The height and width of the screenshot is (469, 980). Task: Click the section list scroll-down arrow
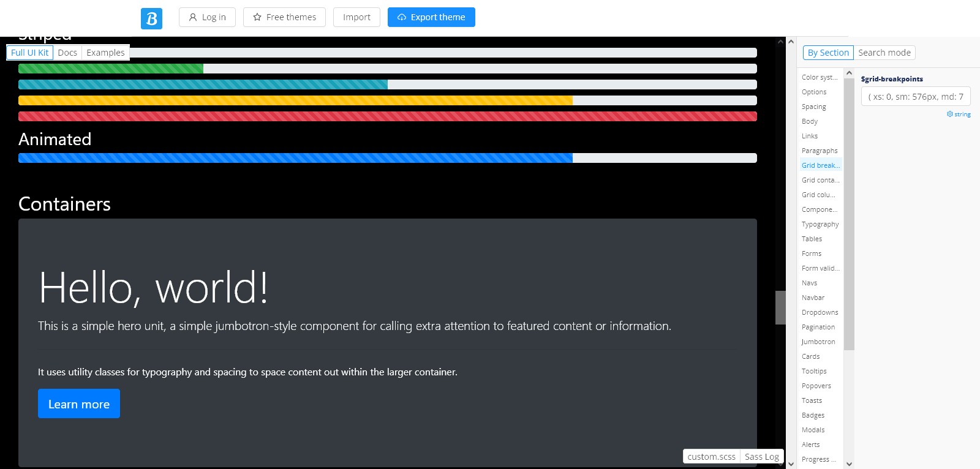(849, 464)
